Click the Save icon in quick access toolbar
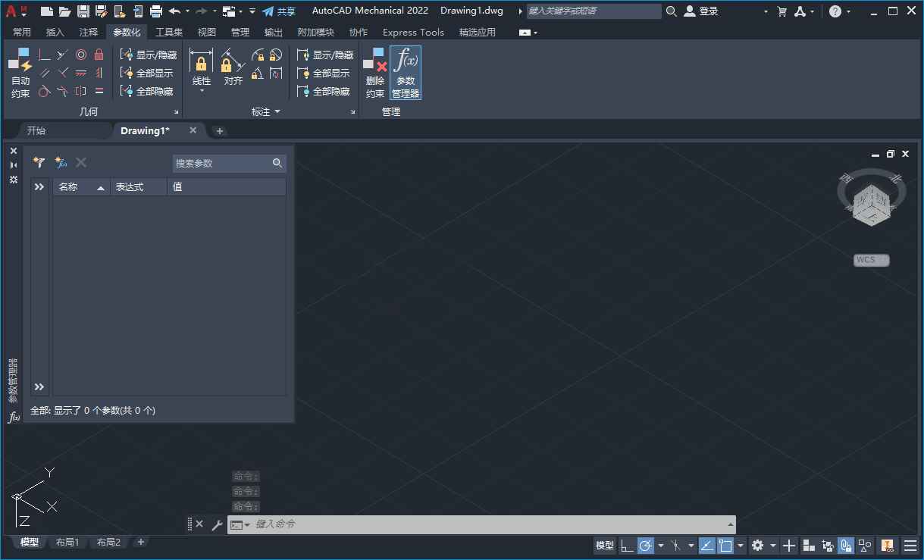The width and height of the screenshot is (924, 560). pos(83,11)
